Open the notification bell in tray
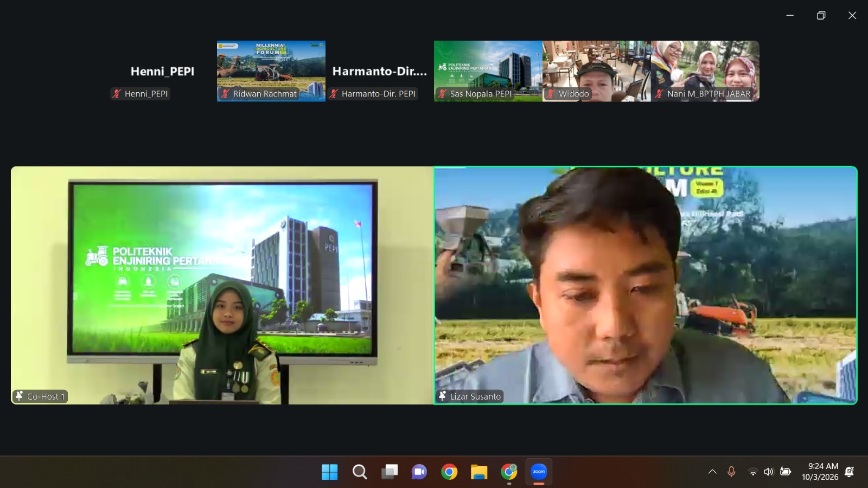 coord(850,472)
